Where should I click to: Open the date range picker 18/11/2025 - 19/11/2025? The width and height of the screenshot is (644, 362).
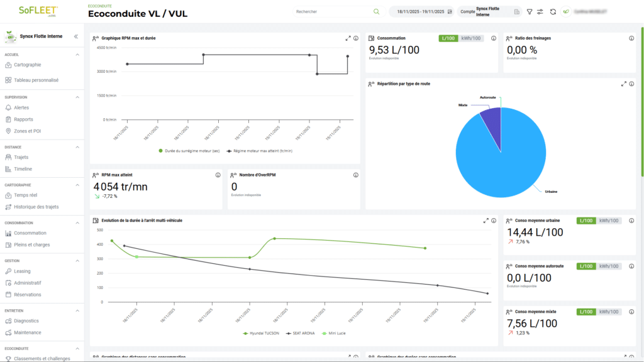(x=423, y=11)
